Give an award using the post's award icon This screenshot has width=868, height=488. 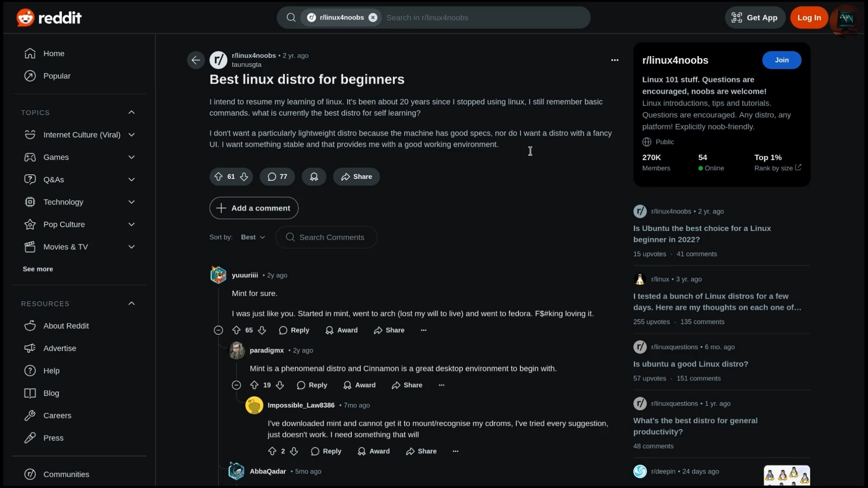click(x=314, y=177)
